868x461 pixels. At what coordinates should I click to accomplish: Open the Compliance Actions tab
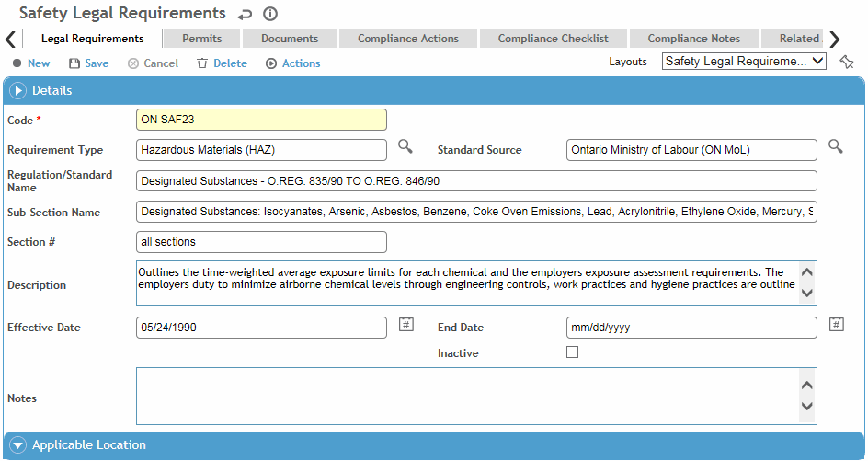pos(408,39)
